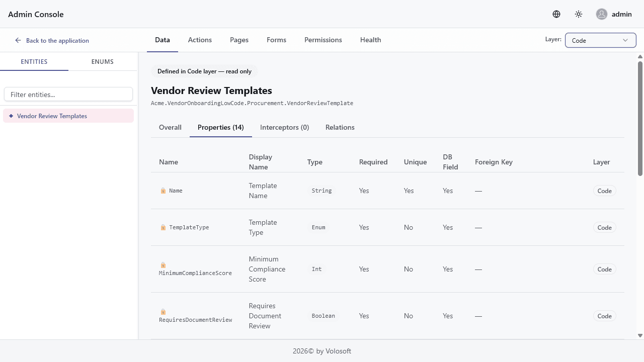Click the MinimumComplianceScore property name
Screen dimensions: 644x362
pos(195,273)
